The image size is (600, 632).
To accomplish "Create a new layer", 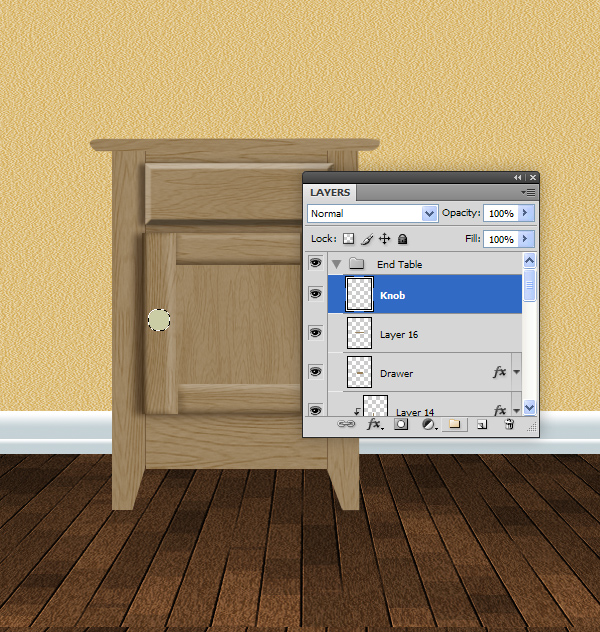I will [x=481, y=425].
